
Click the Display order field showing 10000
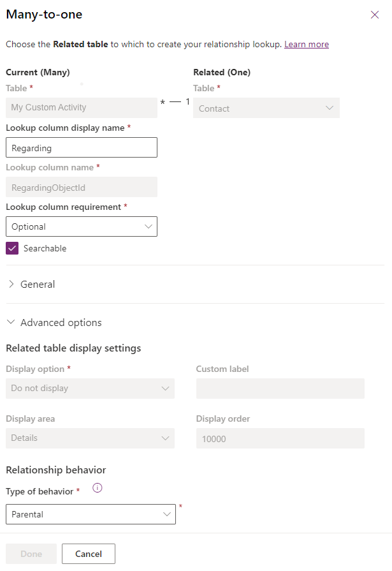279,438
